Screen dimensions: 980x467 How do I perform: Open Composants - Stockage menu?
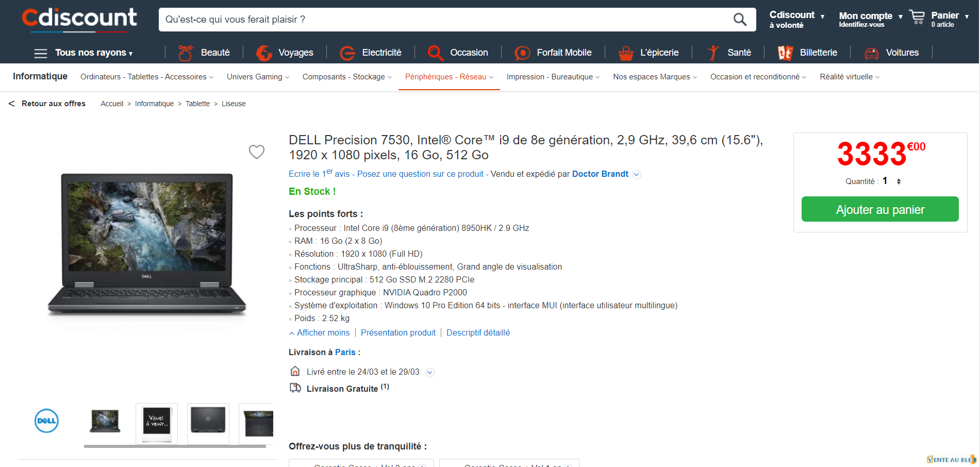[347, 77]
